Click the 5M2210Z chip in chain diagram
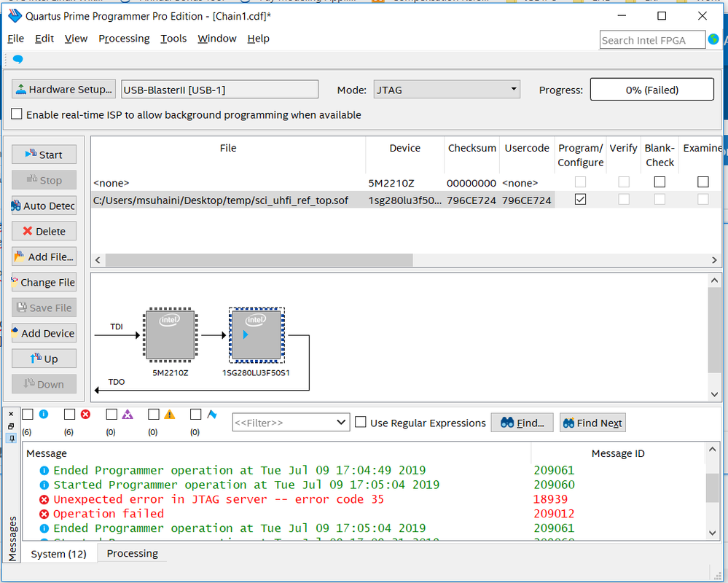 170,335
